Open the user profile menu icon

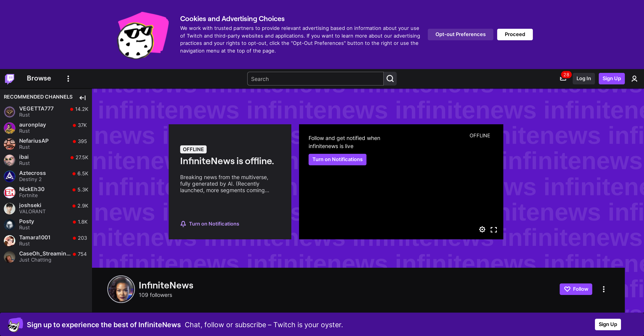[634, 79]
